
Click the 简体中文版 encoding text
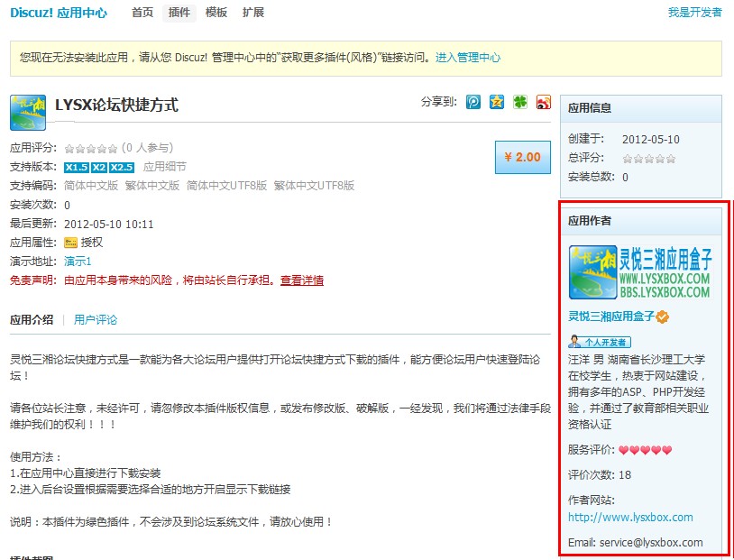[91, 186]
